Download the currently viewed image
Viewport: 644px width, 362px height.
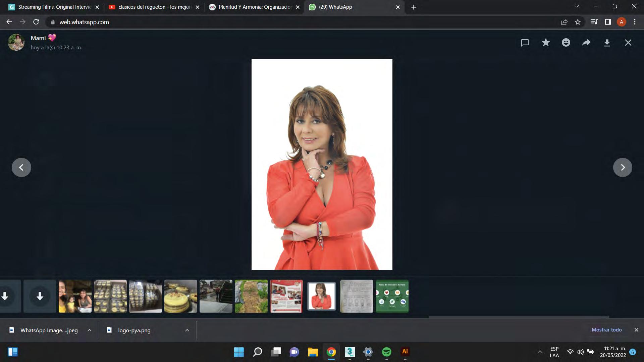[x=607, y=43]
